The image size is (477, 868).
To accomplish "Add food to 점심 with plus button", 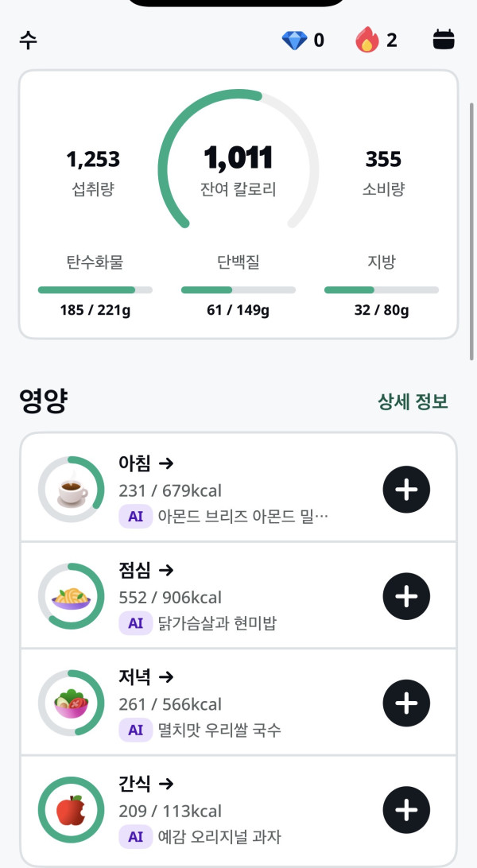I will (406, 596).
